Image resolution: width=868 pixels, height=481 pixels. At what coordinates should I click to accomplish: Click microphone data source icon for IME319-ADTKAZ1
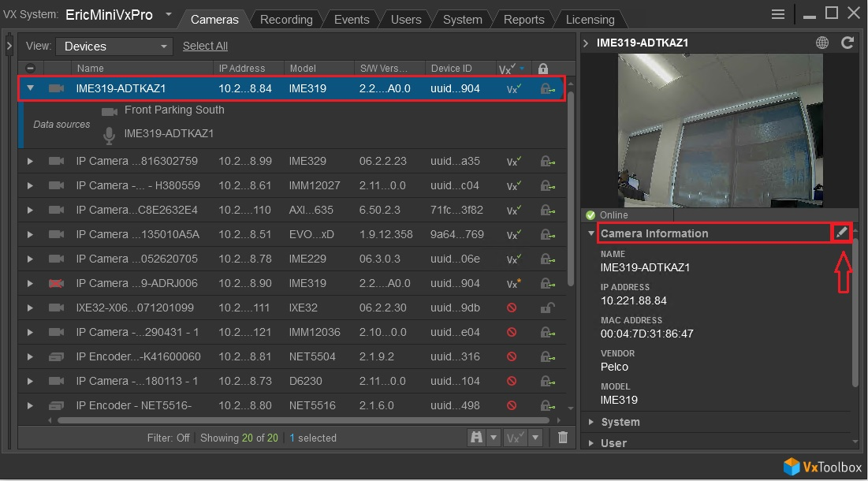(109, 135)
